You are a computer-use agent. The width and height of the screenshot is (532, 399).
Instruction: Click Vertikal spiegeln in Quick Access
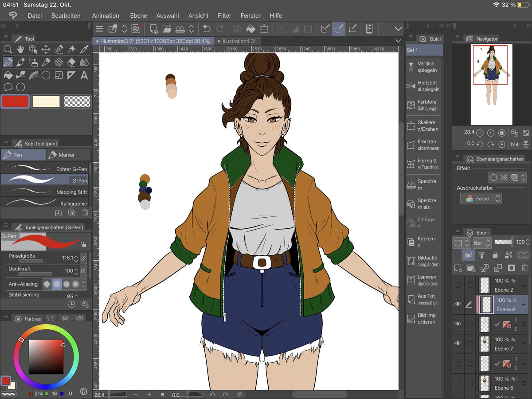(424, 67)
